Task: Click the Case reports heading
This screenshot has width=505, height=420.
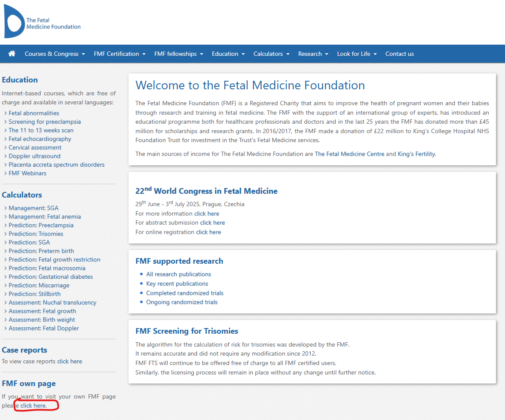Action: [24, 350]
